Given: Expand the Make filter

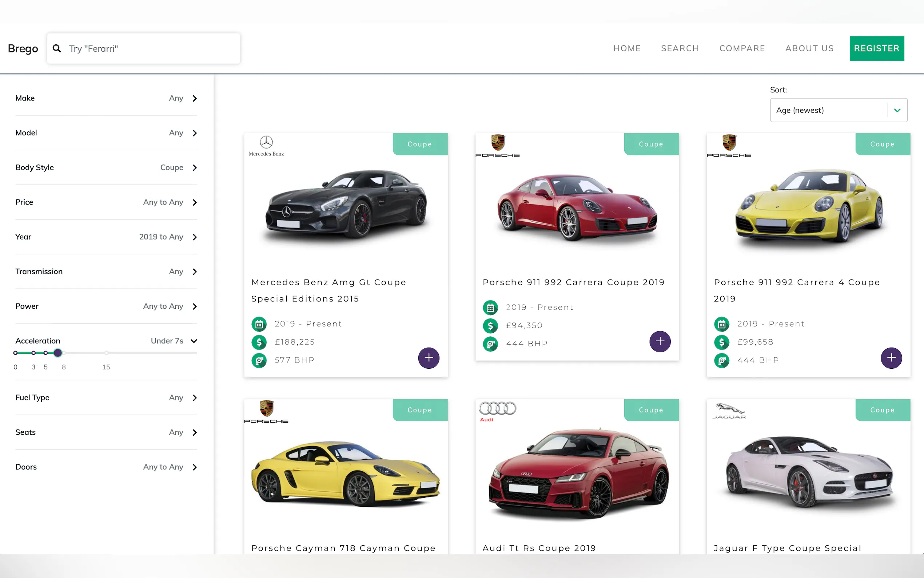Looking at the screenshot, I should pos(194,98).
